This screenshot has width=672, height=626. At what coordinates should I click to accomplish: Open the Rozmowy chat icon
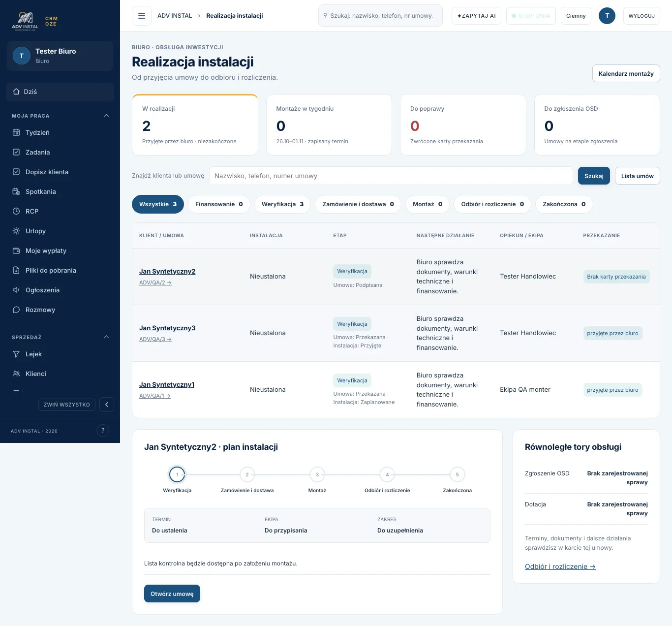click(16, 310)
